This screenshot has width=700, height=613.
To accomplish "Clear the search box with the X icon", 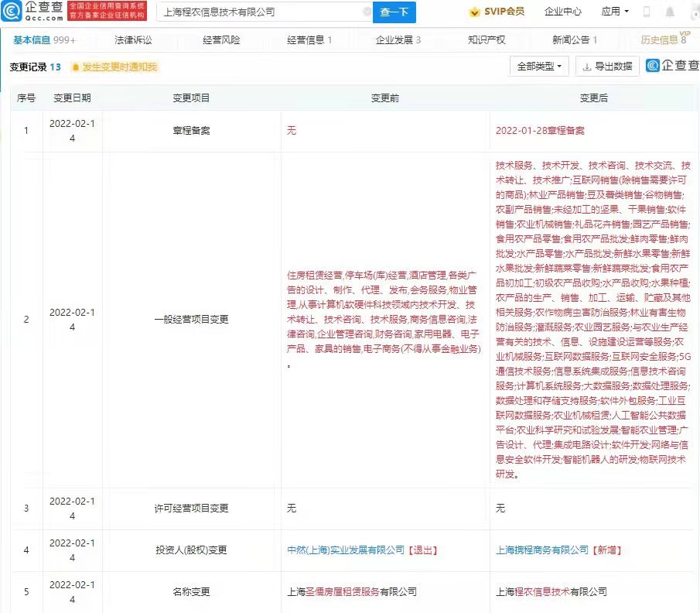I will (x=367, y=12).
